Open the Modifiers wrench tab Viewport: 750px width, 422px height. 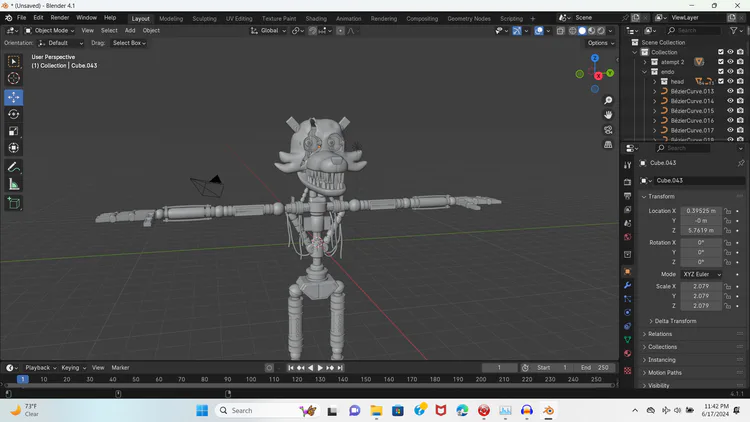[628, 285]
